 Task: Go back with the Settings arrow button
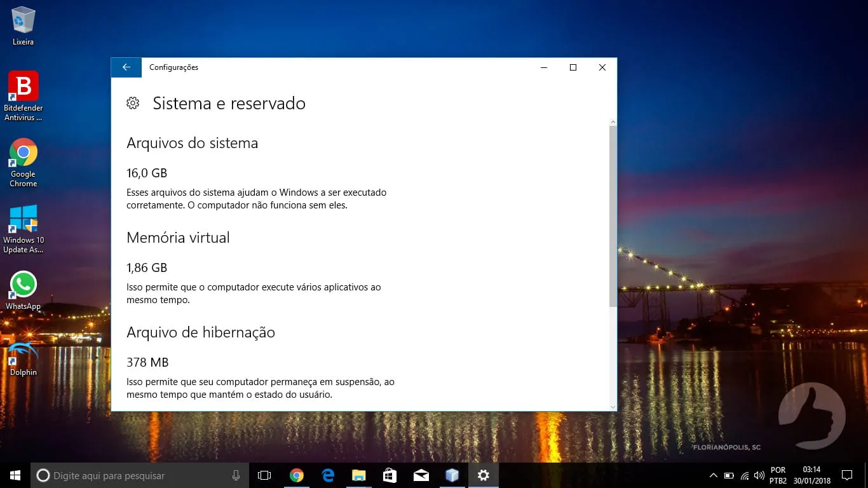pos(126,67)
